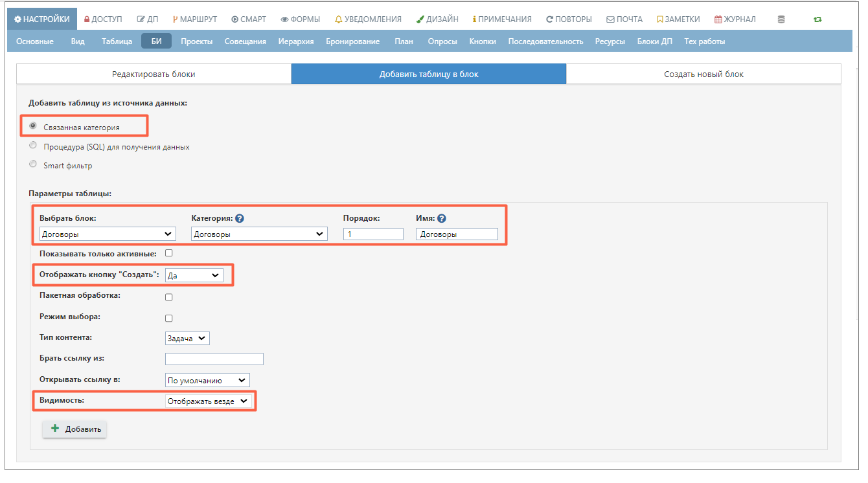868x483 pixels.
Task: Switch to Кнопки submenu
Action: point(483,41)
